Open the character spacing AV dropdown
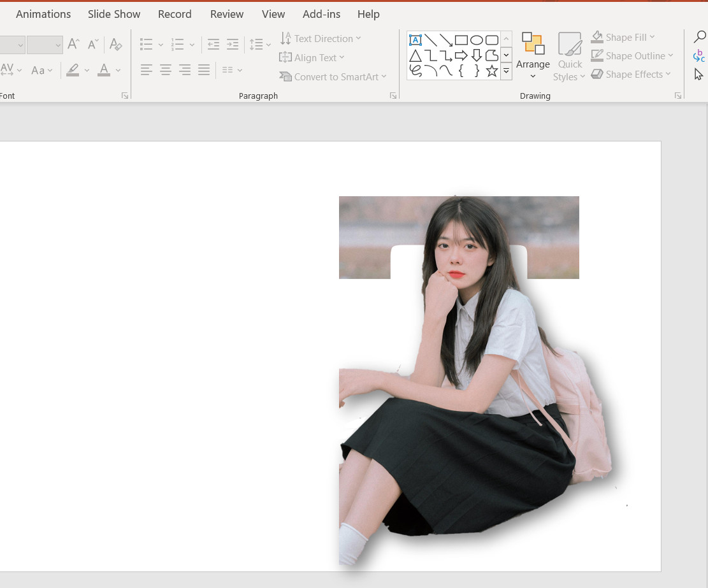The height and width of the screenshot is (588, 708). (11, 70)
